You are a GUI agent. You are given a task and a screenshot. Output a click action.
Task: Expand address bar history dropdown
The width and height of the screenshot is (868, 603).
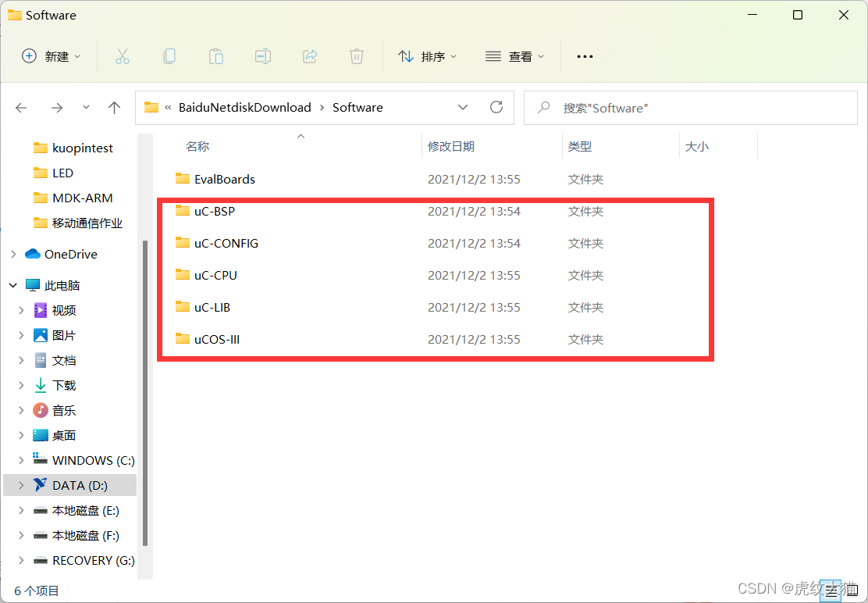(464, 108)
